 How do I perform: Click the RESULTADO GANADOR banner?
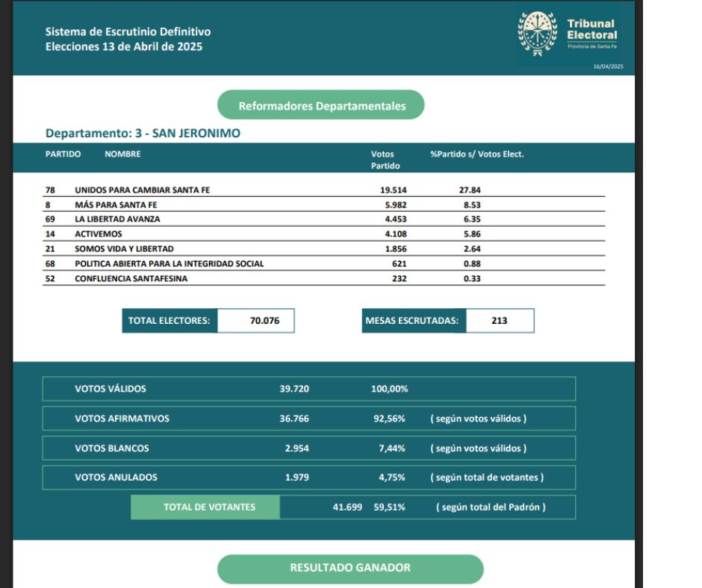[350, 568]
